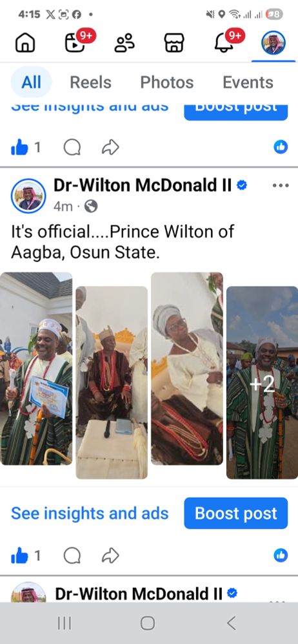Open the Marketplace storefront icon
Viewport: 298px width, 644px height.
pos(174,43)
